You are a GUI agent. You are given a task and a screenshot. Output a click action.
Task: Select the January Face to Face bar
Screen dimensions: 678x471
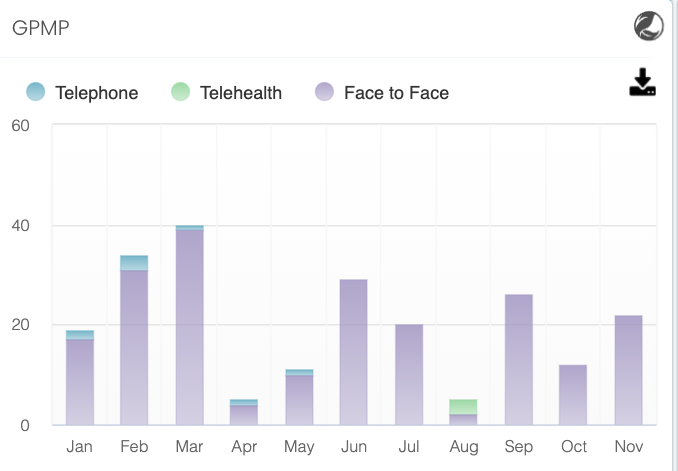80,385
